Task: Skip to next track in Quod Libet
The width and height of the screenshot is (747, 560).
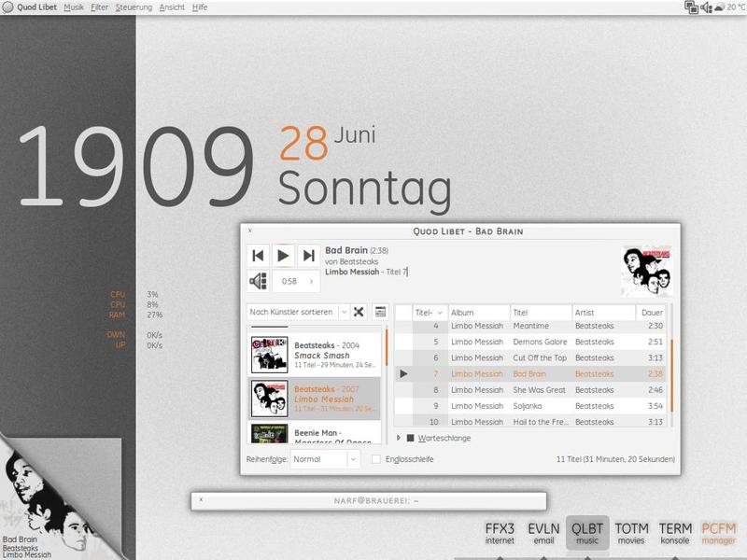Action: tap(308, 256)
